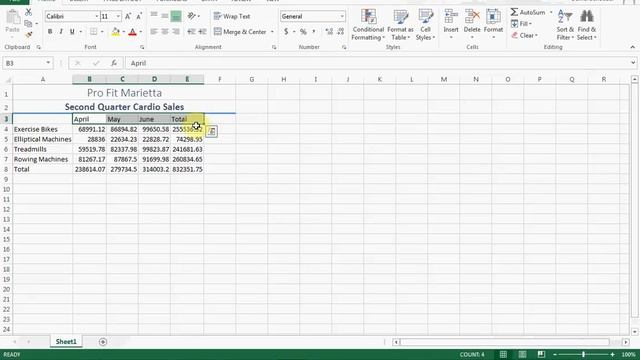Viewport: 640px width, 360px height.
Task: Click the Bottom Align icon
Action: click(x=176, y=16)
